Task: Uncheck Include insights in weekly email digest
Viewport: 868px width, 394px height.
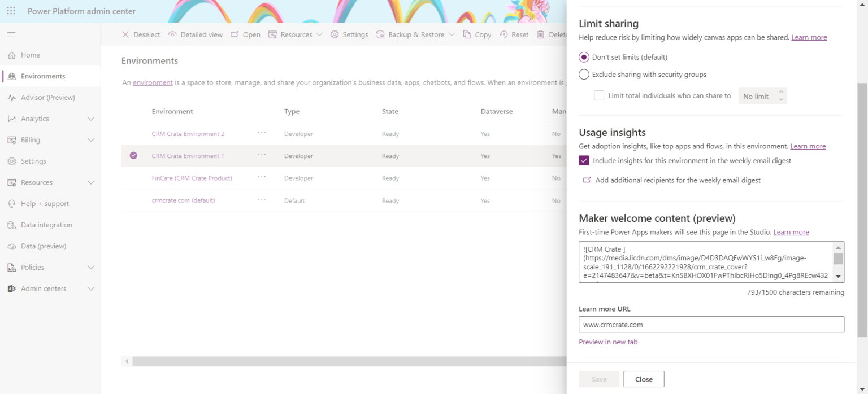Action: point(584,160)
